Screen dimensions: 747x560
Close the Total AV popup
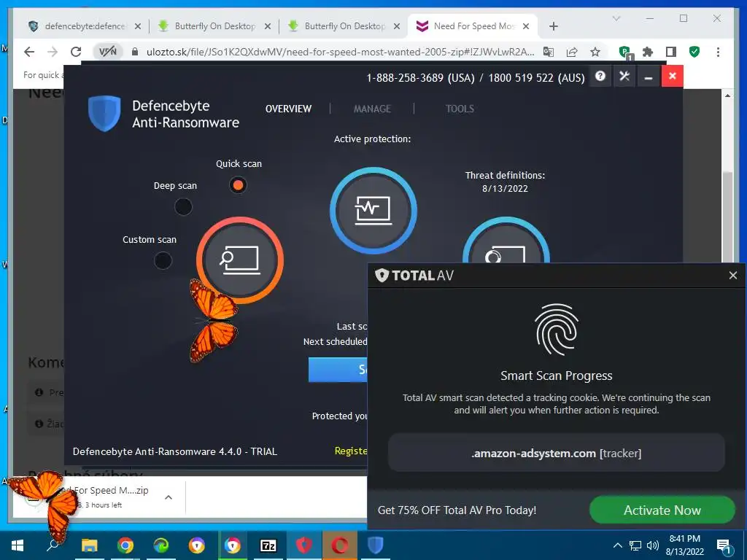coord(732,275)
